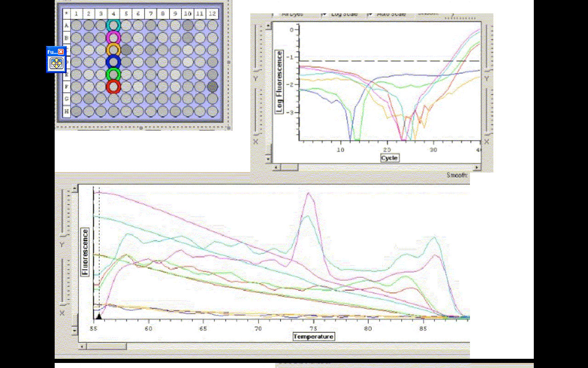Viewport: 588px width, 368px height.
Task: Click melt chart vertical scrollbar up arrow
Action: 74,188
